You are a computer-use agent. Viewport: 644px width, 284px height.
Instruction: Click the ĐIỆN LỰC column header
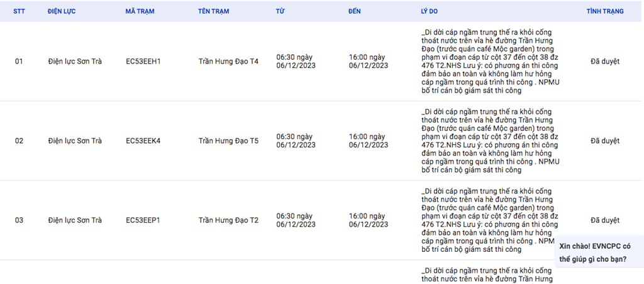coord(62,12)
